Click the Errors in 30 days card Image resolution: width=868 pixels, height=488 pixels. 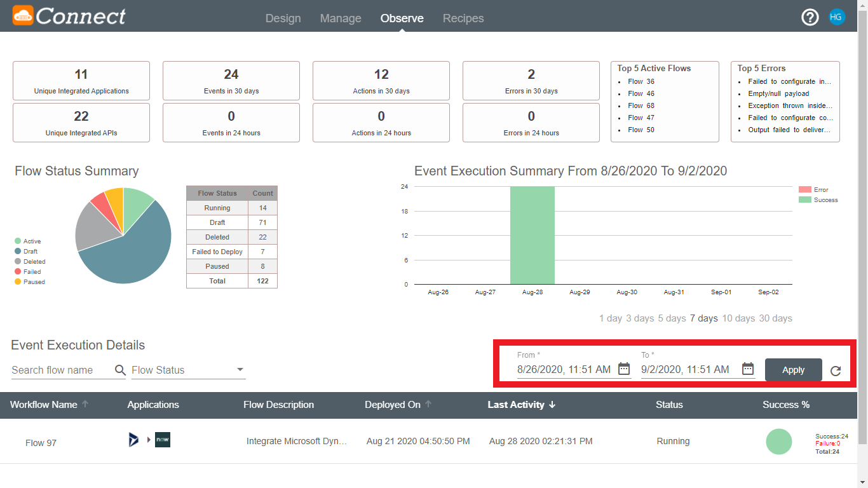pyautogui.click(x=531, y=81)
